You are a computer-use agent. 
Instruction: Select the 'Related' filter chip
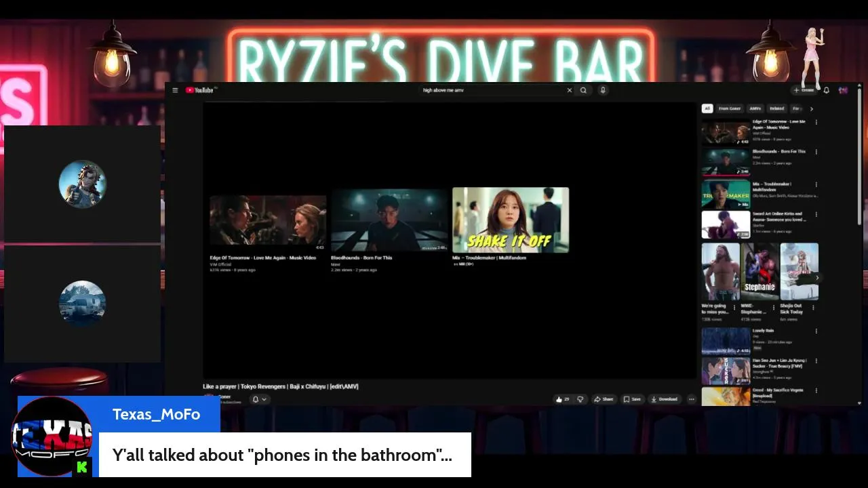click(x=776, y=108)
